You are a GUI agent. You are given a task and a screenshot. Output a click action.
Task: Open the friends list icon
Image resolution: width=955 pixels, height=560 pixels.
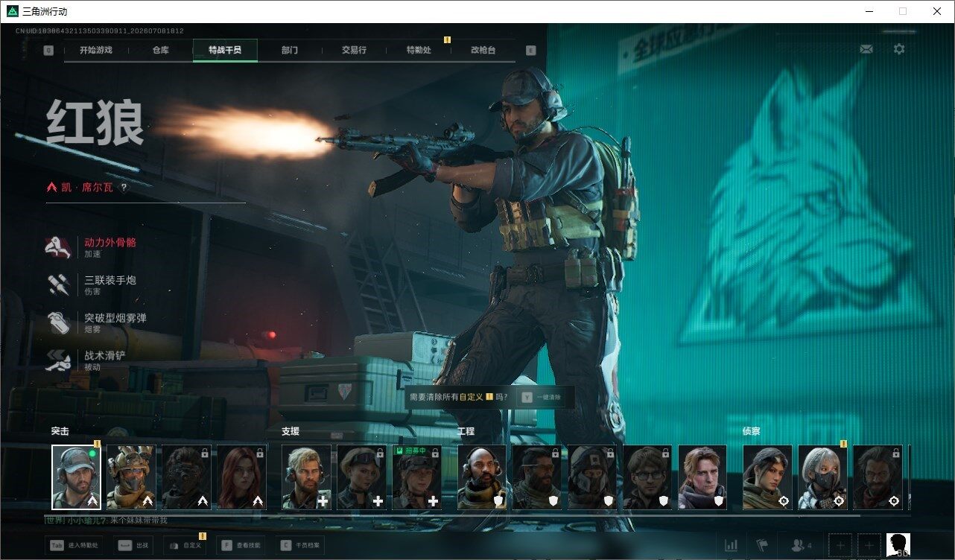802,546
